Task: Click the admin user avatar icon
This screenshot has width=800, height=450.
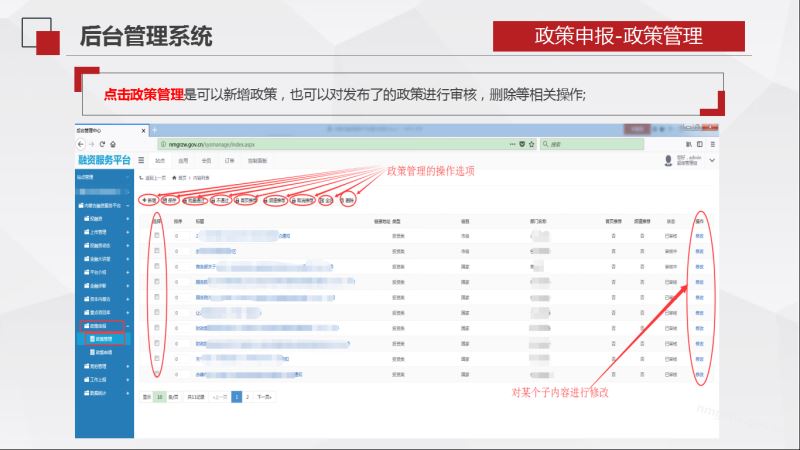Action: (x=667, y=160)
